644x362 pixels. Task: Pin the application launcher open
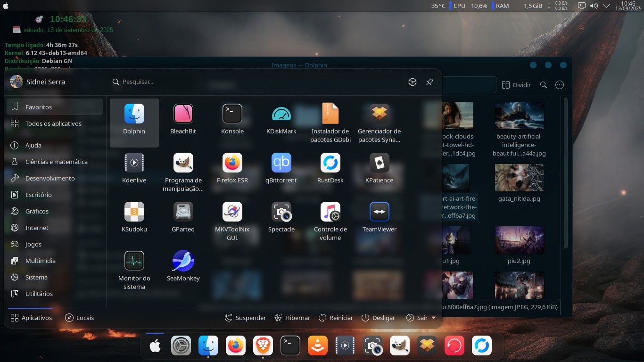tap(429, 82)
